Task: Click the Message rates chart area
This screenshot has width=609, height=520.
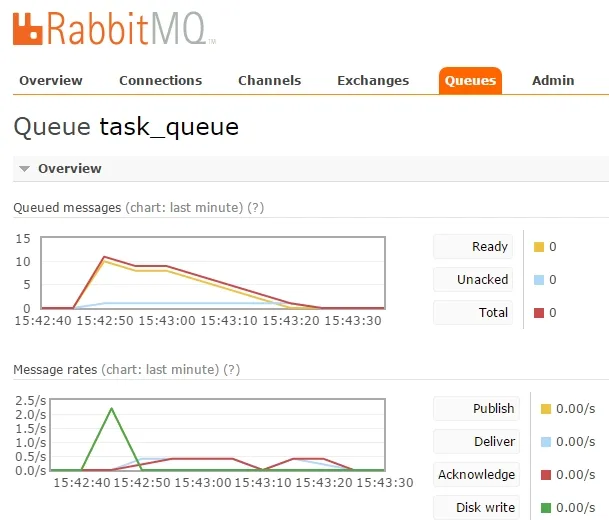Action: click(218, 435)
